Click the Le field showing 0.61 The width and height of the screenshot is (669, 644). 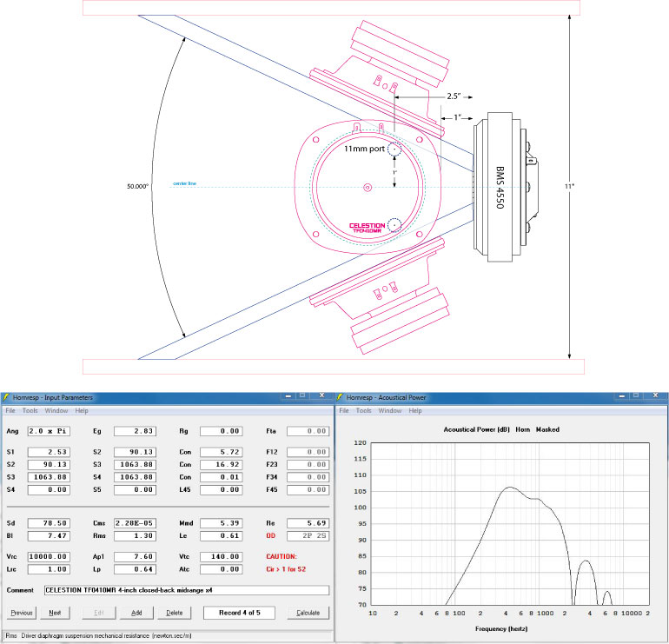pos(222,535)
